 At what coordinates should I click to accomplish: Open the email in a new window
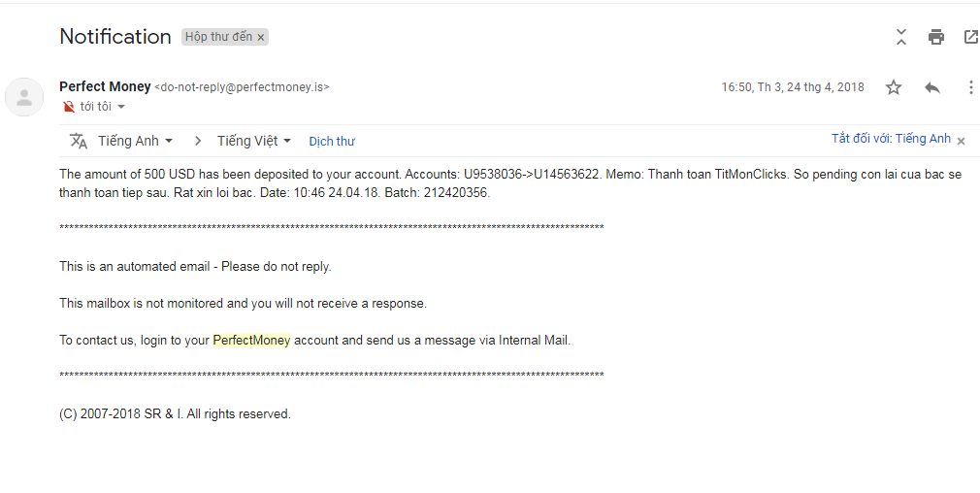click(x=970, y=37)
